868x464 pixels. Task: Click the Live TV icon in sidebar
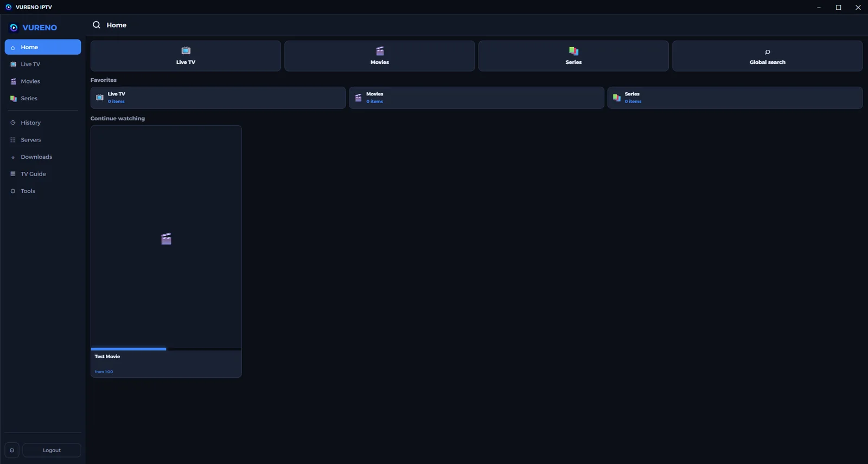point(13,64)
